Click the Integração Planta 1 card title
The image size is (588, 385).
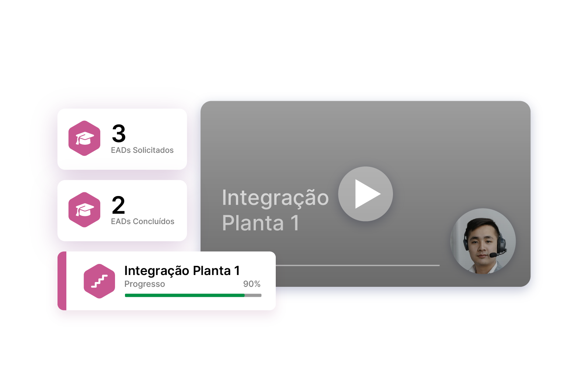point(182,271)
